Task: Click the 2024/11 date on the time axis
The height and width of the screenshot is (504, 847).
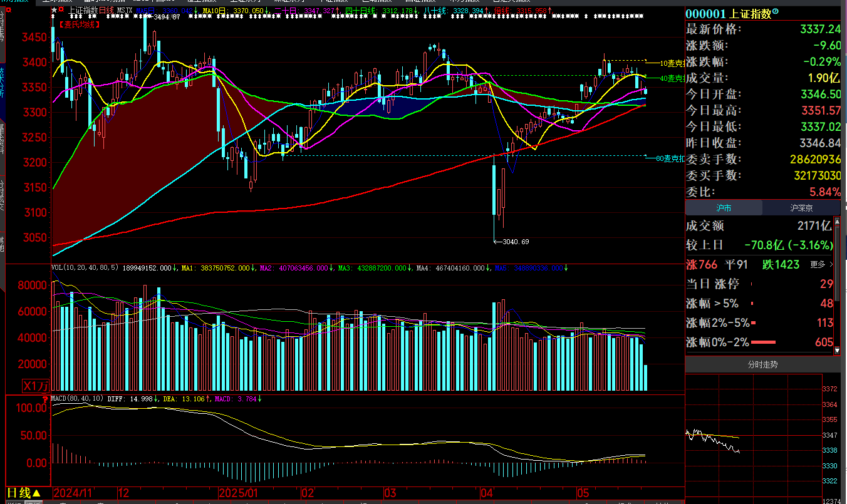Action: click(x=74, y=493)
